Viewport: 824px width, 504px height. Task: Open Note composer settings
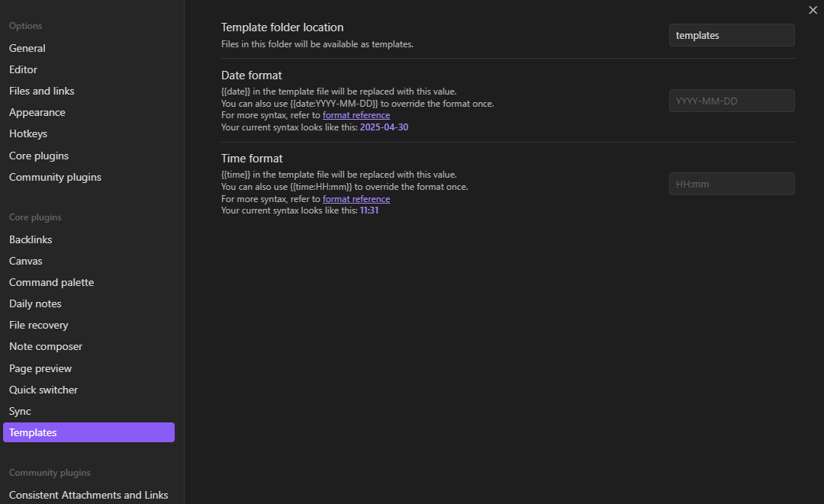(46, 346)
